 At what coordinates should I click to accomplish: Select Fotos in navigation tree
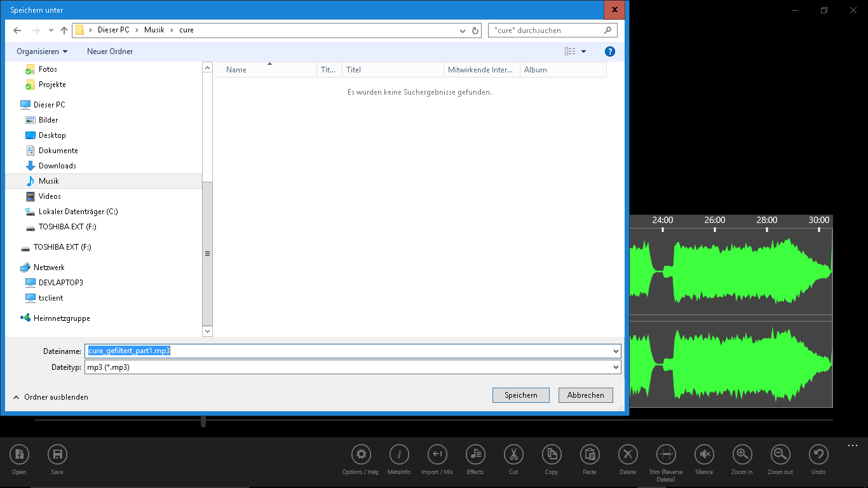point(48,69)
